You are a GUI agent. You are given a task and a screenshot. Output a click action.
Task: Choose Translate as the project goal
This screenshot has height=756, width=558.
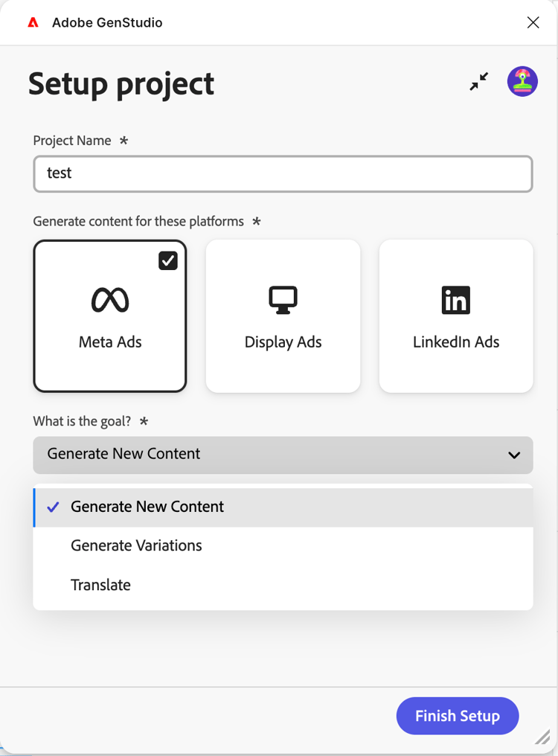(x=100, y=585)
